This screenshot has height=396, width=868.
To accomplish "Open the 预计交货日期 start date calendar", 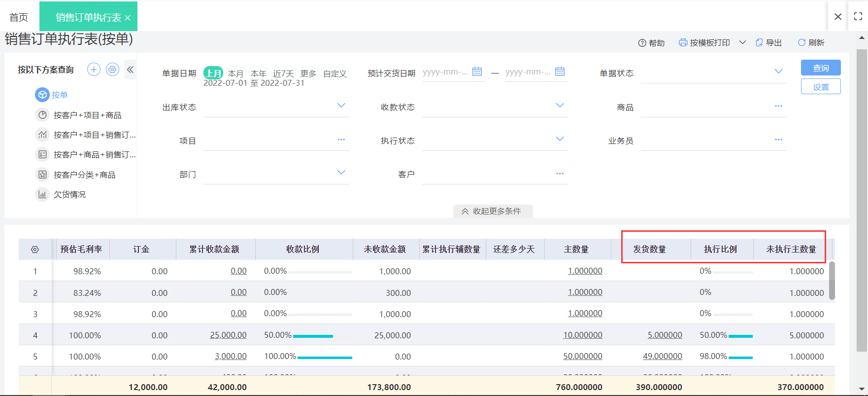I will 477,72.
